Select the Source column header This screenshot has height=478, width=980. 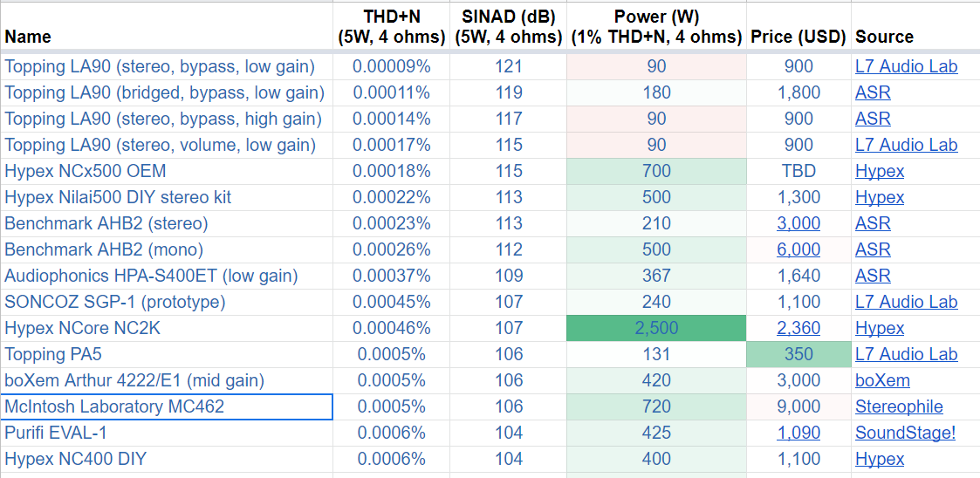(915, 26)
